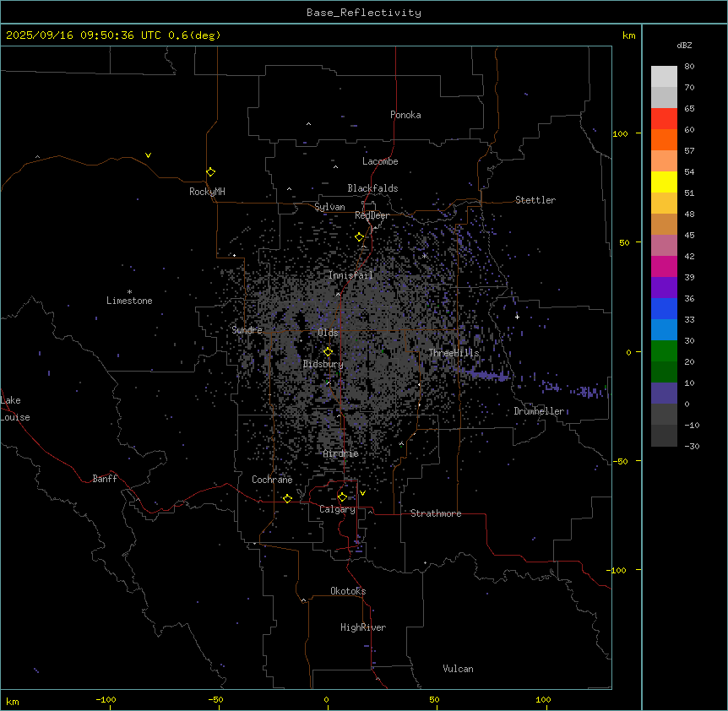Image resolution: width=728 pixels, height=711 pixels.
Task: Click the yellow diamond marker above Calgary label
Action: point(342,497)
